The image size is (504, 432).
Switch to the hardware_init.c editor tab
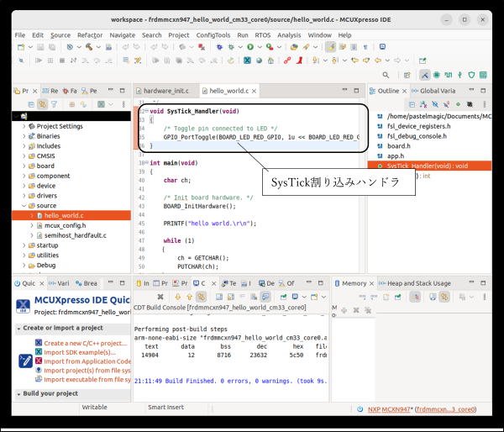point(166,90)
